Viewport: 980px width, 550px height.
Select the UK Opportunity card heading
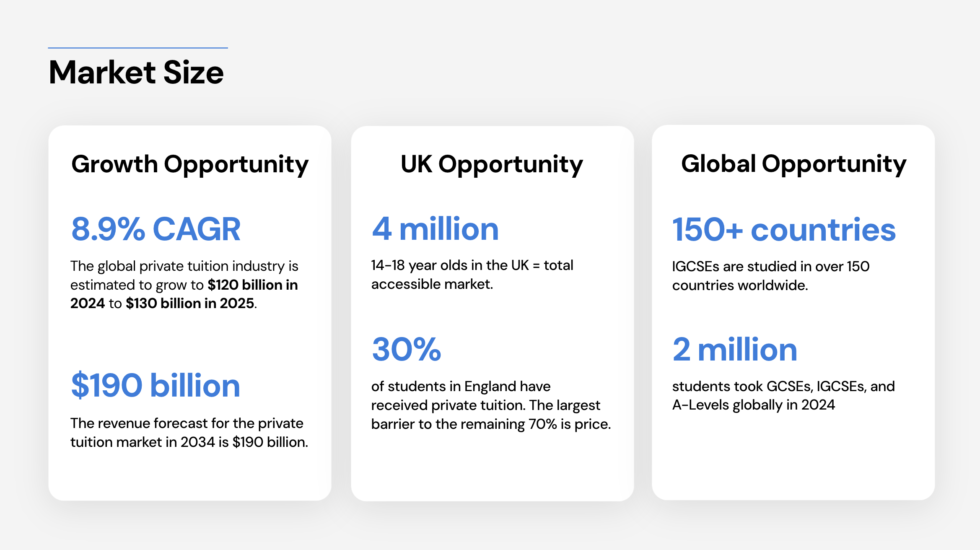[492, 164]
